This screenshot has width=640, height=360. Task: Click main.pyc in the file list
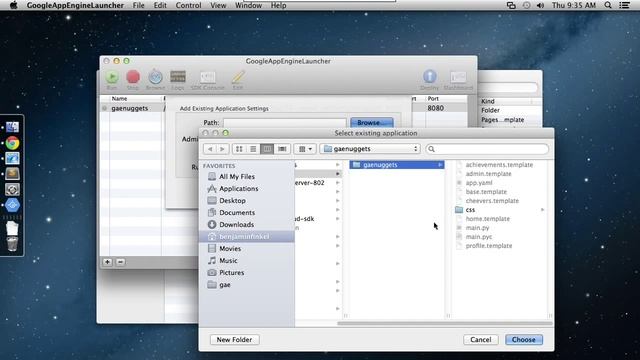tap(478, 237)
